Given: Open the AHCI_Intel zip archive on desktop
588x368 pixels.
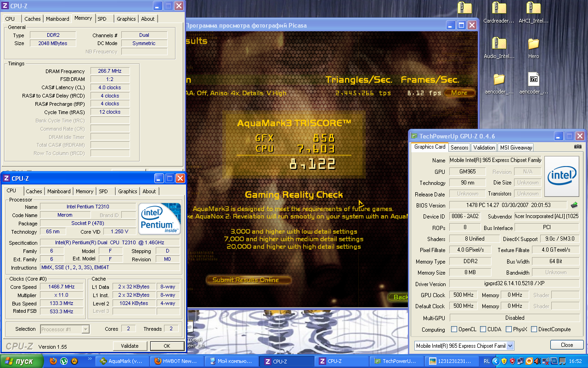Looking at the screenshot, I should [533, 12].
